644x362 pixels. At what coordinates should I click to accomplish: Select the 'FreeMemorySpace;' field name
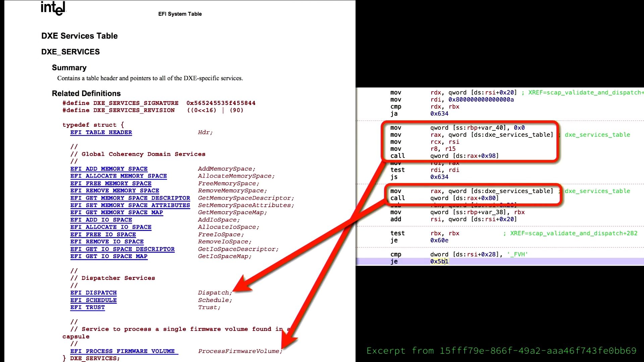229,183
